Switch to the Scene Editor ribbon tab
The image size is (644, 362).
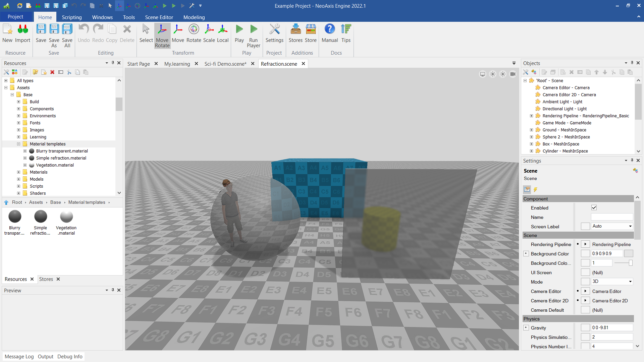[159, 17]
